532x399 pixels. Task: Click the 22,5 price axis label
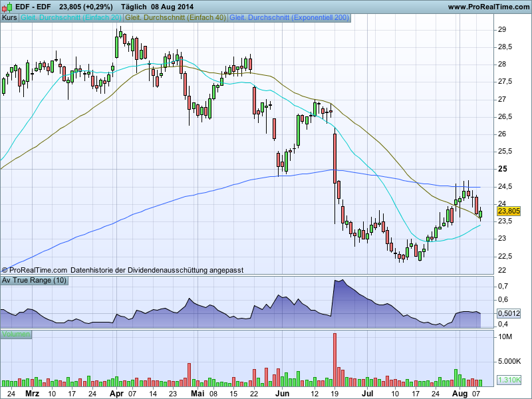click(505, 256)
